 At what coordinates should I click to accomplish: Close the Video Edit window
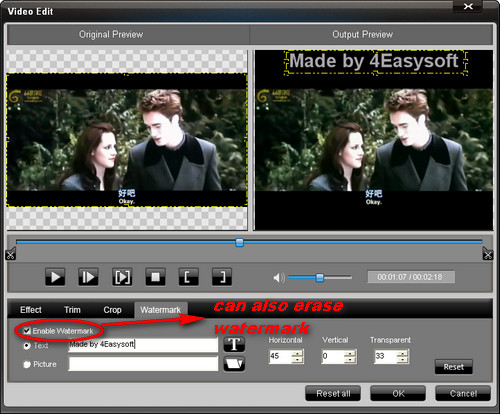468,6
